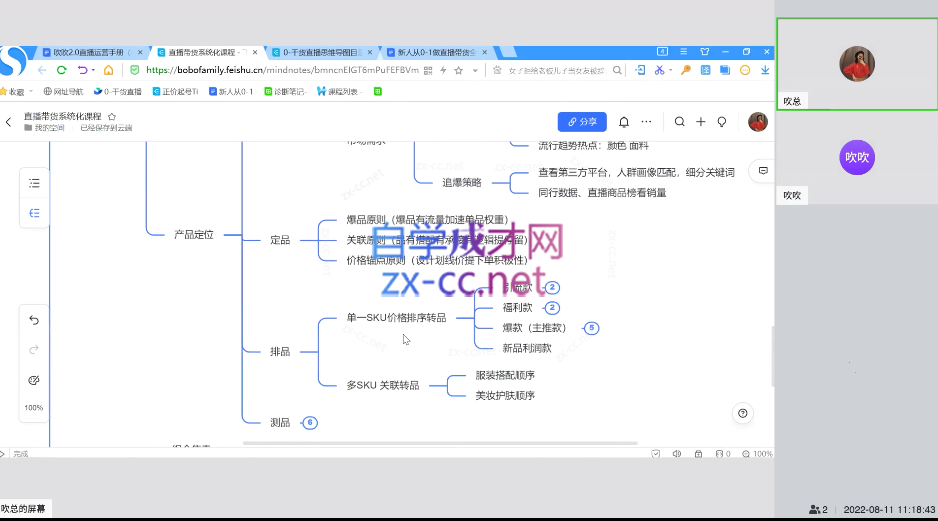
Task: Click the key password manager icon
Action: [686, 70]
